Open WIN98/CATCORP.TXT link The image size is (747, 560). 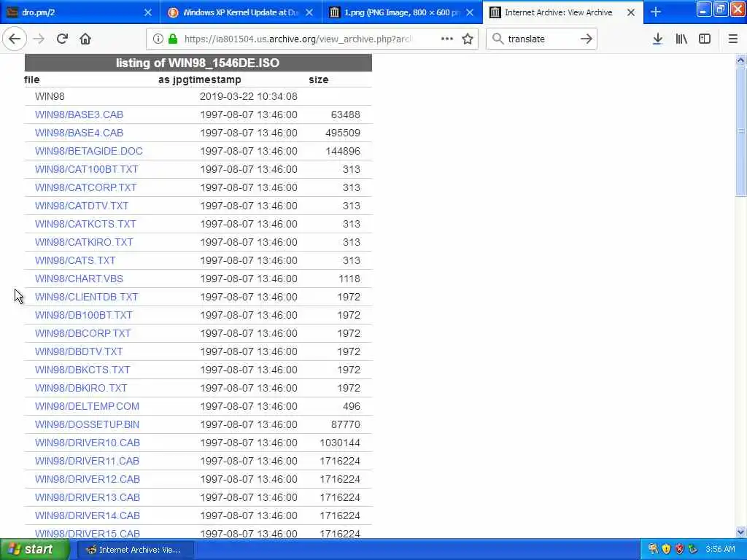(x=86, y=187)
